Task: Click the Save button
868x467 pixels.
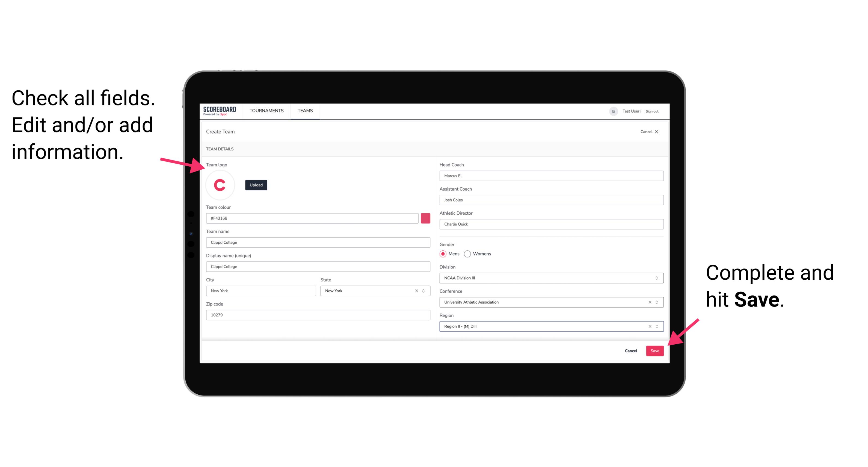Action: 655,350
